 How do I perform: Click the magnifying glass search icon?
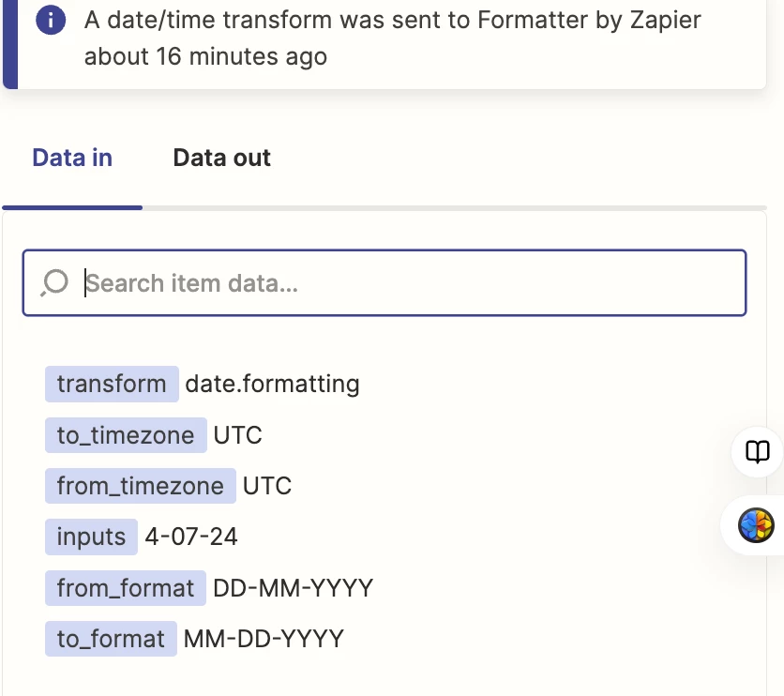pyautogui.click(x=55, y=281)
